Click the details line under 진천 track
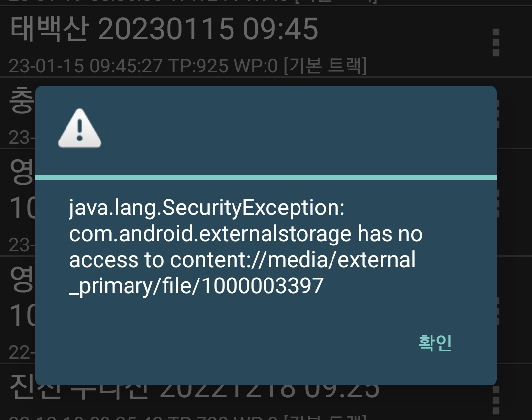 pos(187,417)
